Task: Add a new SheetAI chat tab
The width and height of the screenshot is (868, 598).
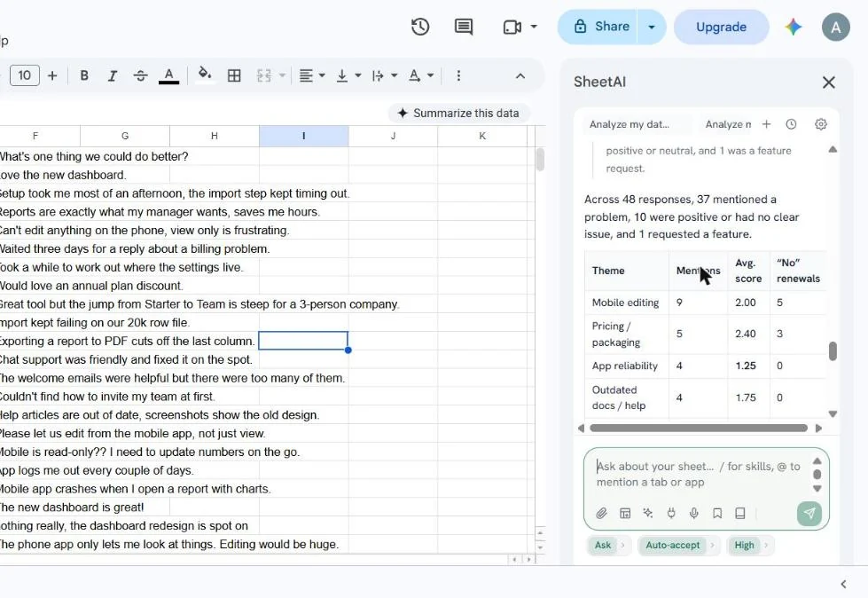Action: (766, 124)
